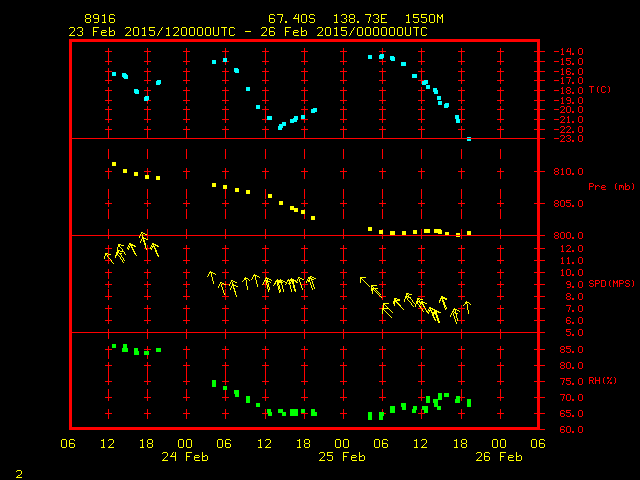Click the "800.0" pressure tick label
This screenshot has height=480, width=640.
coord(568,236)
